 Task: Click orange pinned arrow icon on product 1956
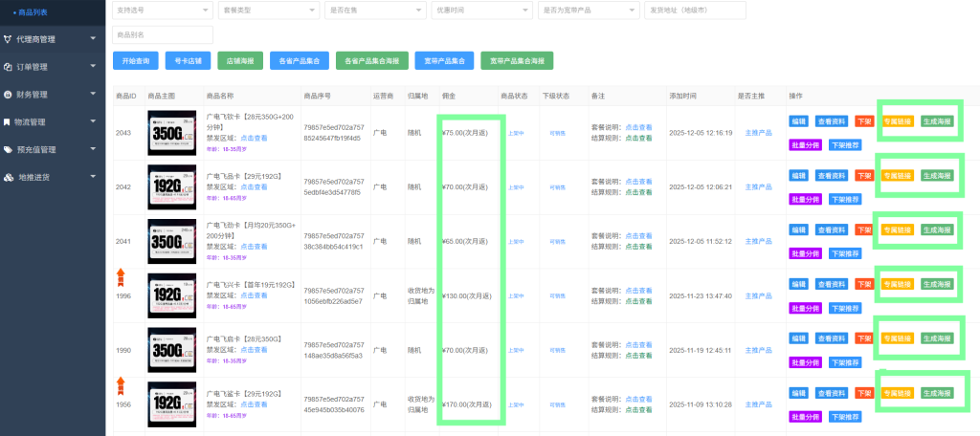(x=122, y=386)
